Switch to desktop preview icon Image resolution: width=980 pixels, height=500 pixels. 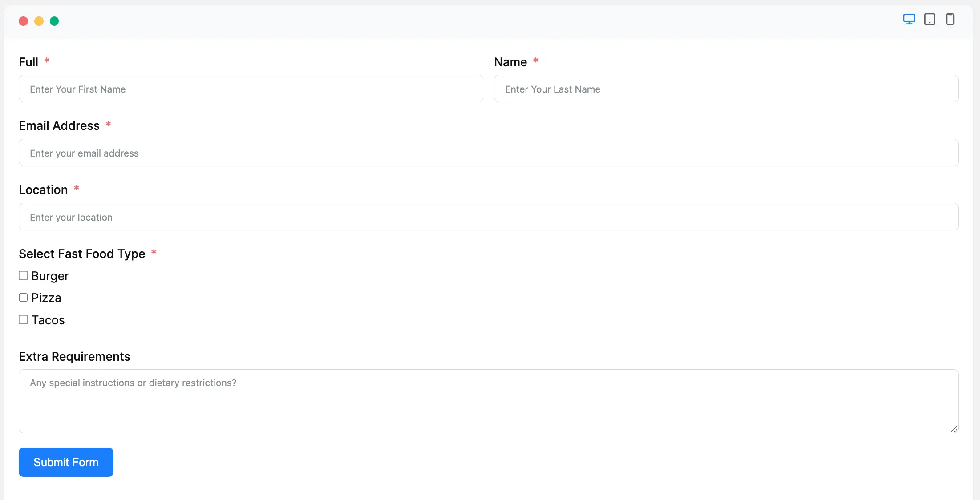(909, 20)
